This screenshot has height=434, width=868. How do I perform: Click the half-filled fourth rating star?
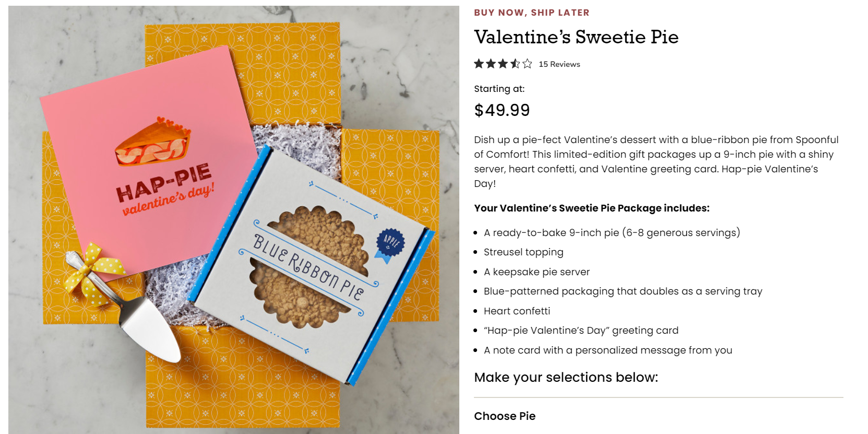click(515, 64)
